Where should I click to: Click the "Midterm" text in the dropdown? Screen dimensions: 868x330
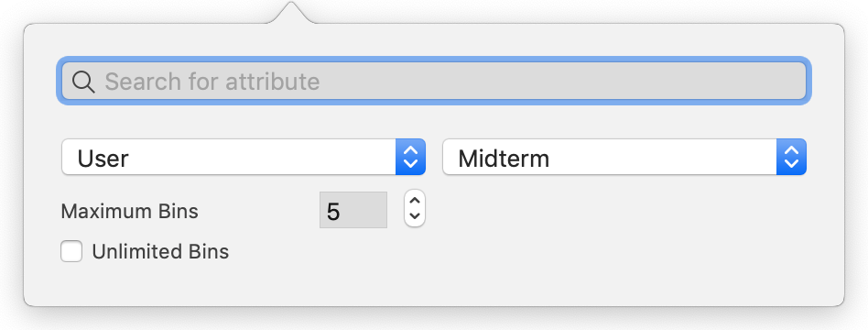(x=504, y=159)
